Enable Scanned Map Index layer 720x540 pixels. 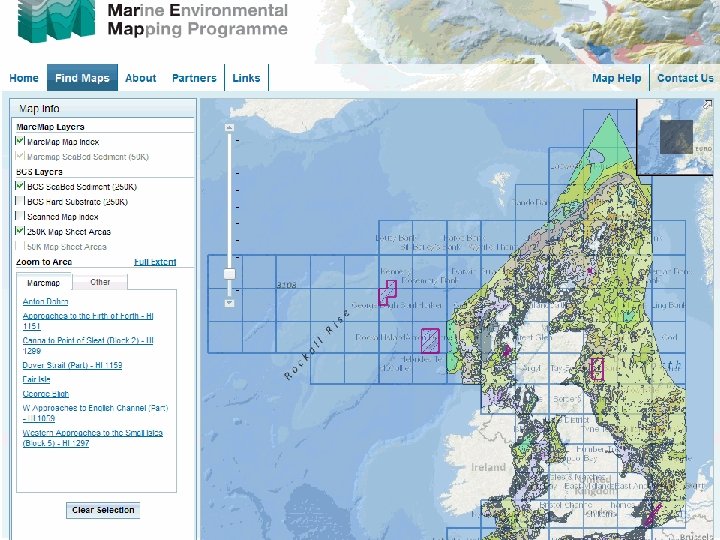[20, 216]
